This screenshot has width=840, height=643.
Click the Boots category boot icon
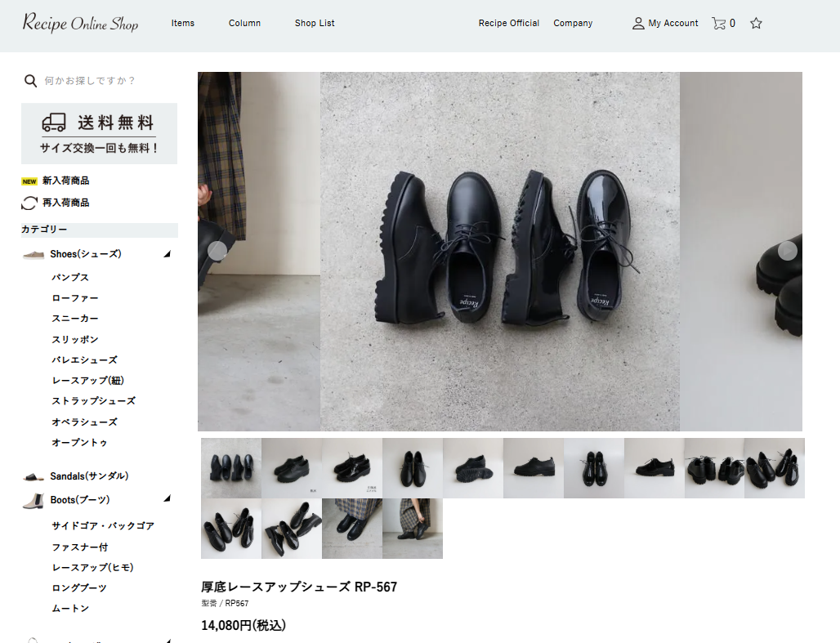(x=34, y=501)
